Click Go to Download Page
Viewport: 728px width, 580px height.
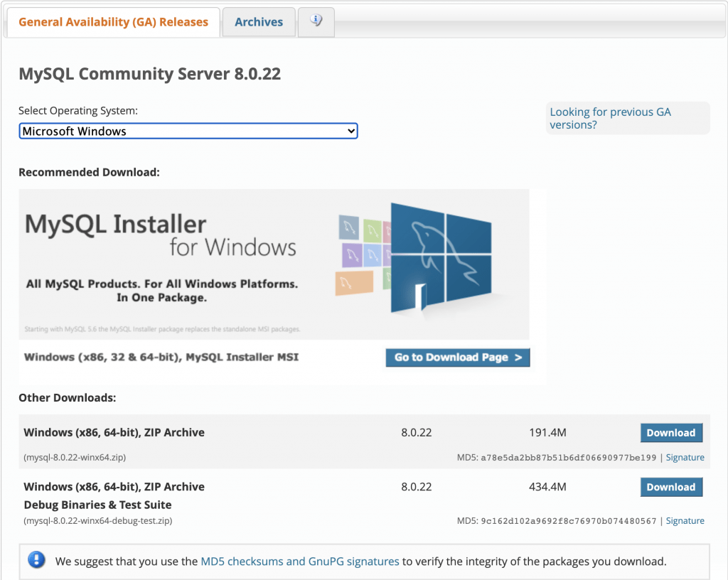(x=457, y=358)
